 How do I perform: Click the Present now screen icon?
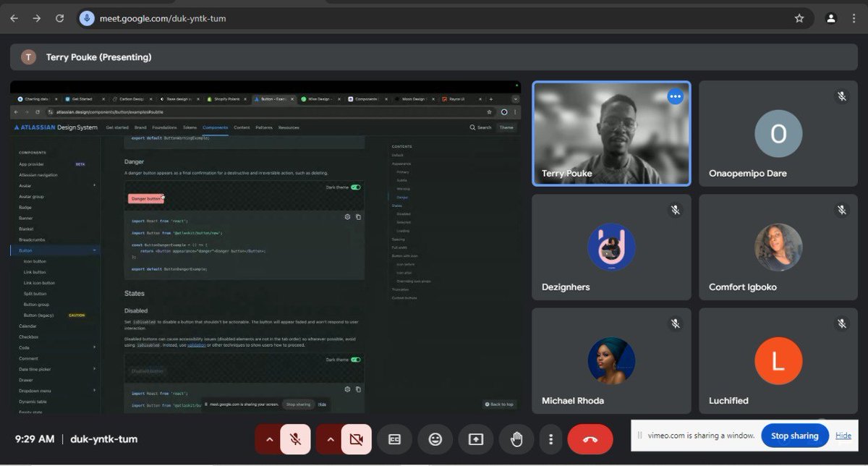pos(476,439)
